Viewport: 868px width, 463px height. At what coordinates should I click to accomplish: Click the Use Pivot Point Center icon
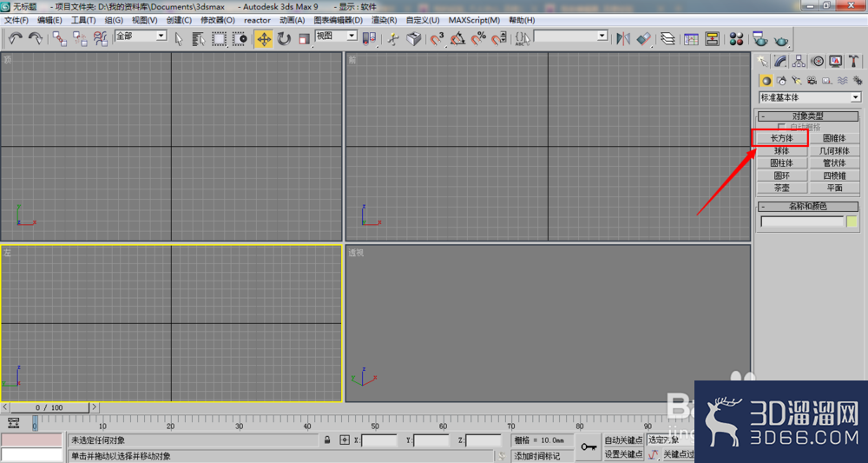pos(369,39)
